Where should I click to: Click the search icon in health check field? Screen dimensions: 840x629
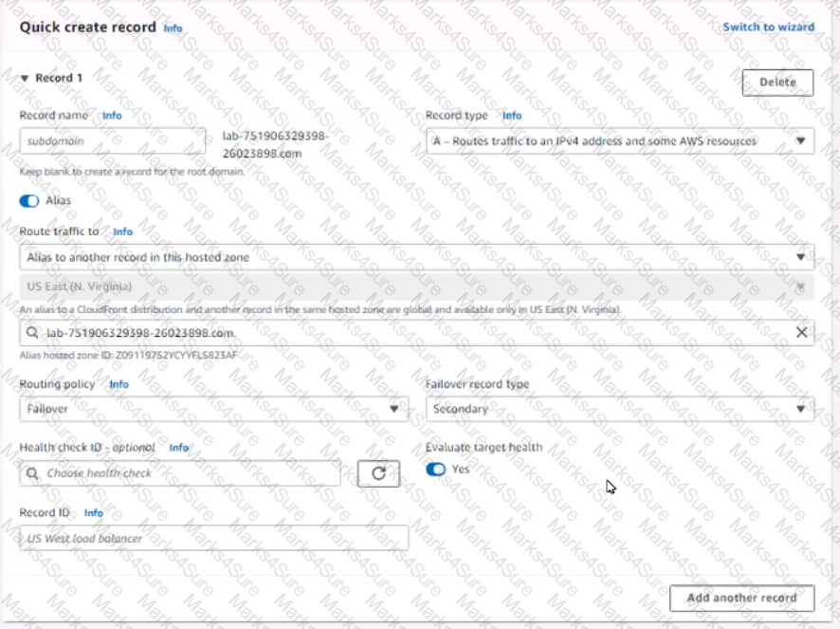(x=33, y=473)
